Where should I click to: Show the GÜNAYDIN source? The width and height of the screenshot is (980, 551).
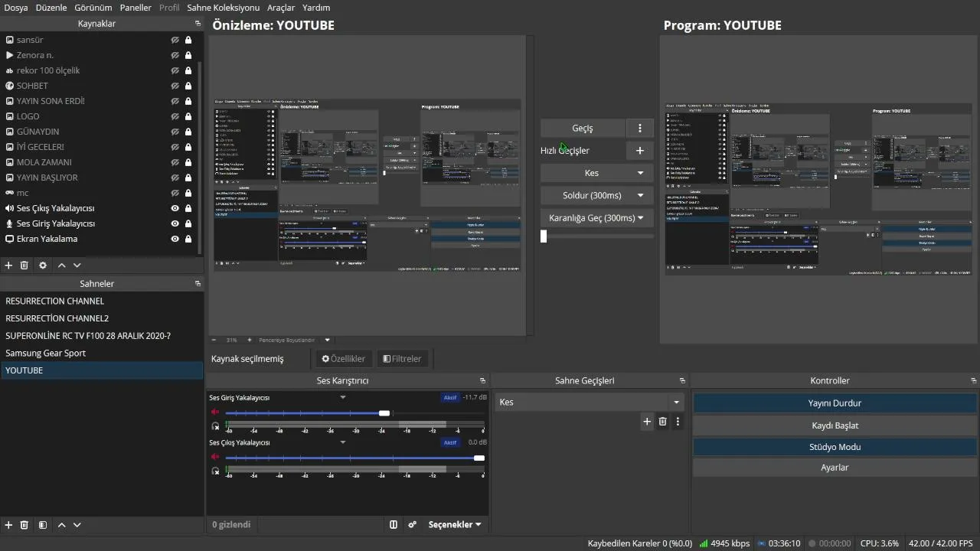coord(175,132)
